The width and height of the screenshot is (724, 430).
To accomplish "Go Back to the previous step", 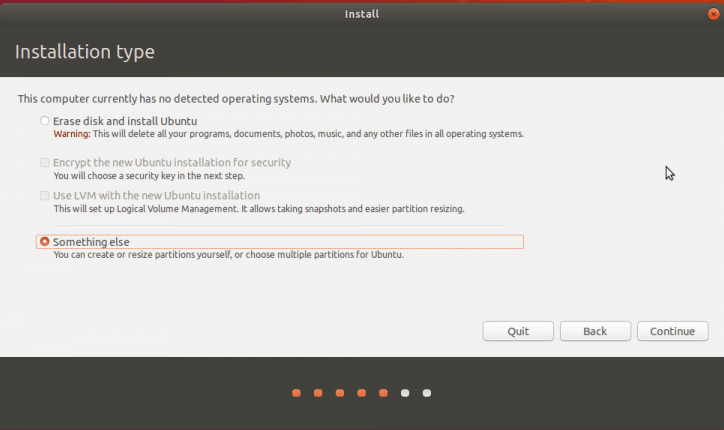I will coord(595,331).
